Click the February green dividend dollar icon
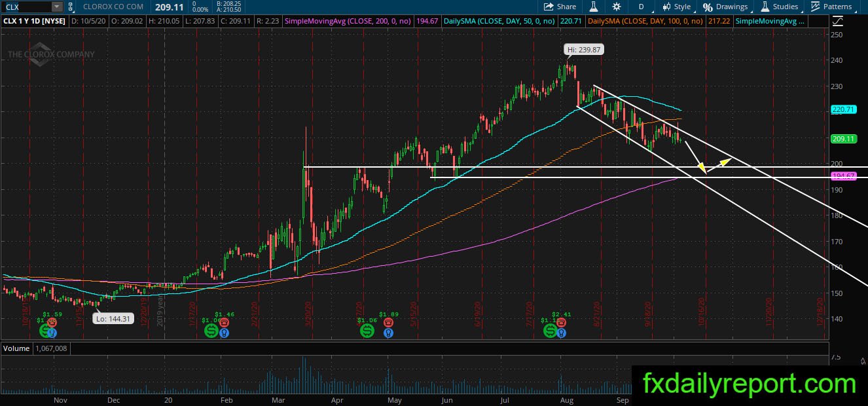Viewport: 868px width, 406px height. [211, 331]
